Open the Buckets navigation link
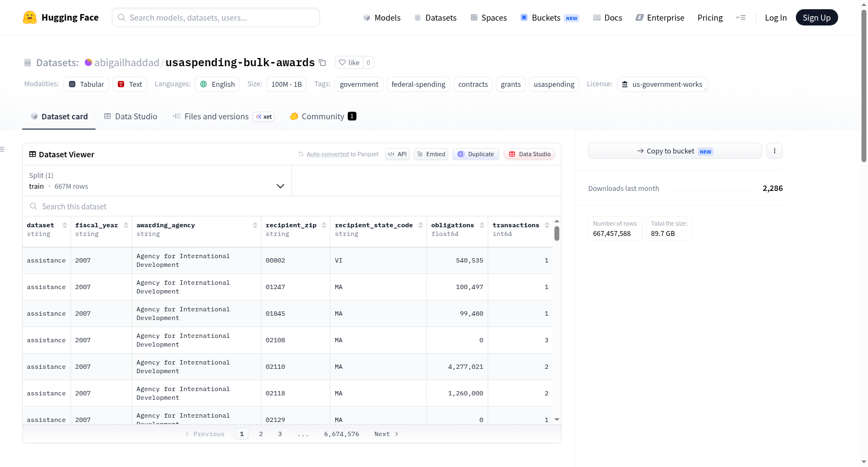Screen dimensions: 868x467 click(550, 17)
